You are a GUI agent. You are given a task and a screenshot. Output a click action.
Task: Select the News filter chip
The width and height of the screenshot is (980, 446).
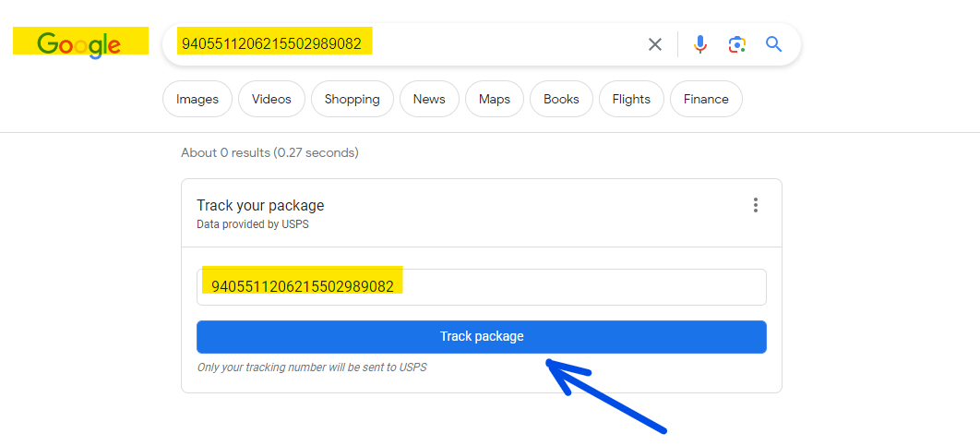(x=429, y=99)
